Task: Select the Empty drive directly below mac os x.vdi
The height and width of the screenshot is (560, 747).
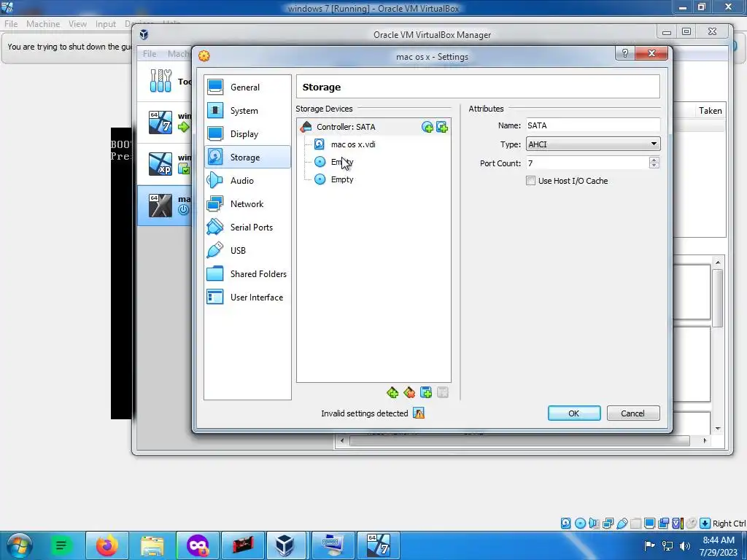Action: [342, 162]
